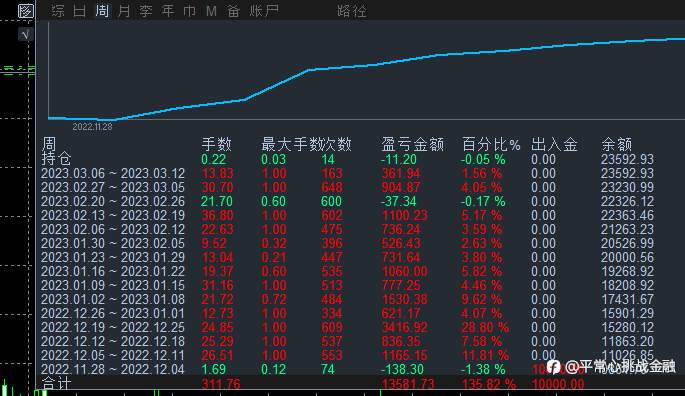Open the 季 quarterly tab
This screenshot has height=396, width=685.
pyautogui.click(x=146, y=10)
